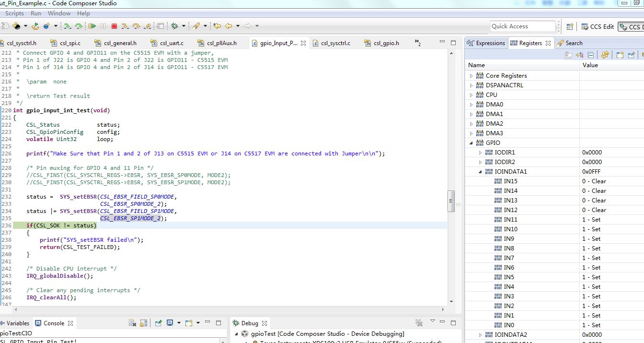
Task: Expand the IODIR1 register
Action: [x=481, y=153]
